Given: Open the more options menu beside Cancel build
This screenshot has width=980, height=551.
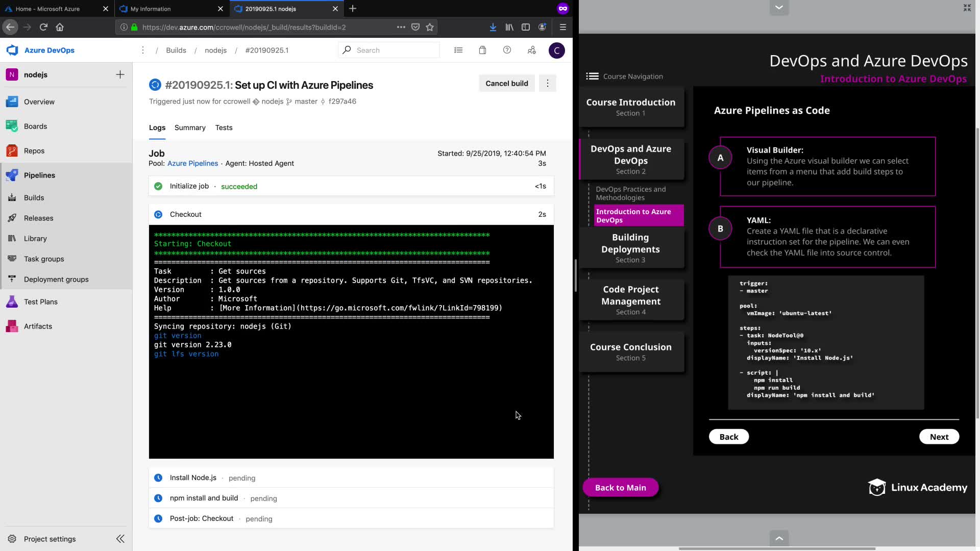Looking at the screenshot, I should (548, 83).
